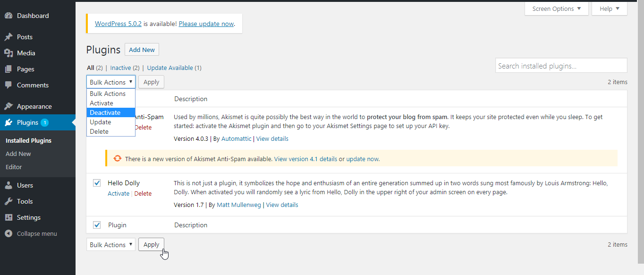This screenshot has width=644, height=275.
Task: Click the Plugins plug icon in sidebar
Action: pos(8,122)
